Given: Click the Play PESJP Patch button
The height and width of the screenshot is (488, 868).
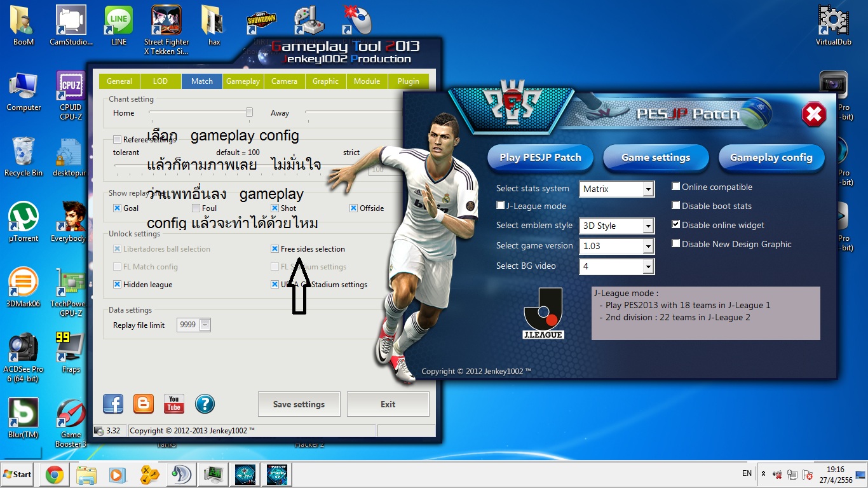Looking at the screenshot, I should click(x=540, y=157).
